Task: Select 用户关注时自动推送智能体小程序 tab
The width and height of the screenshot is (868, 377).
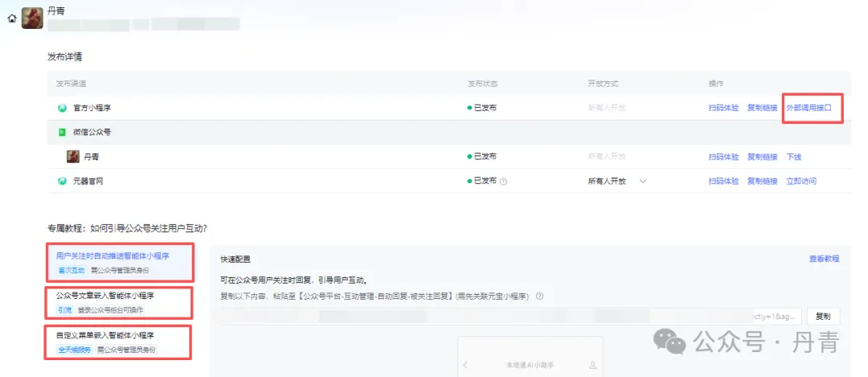Action: click(x=113, y=256)
